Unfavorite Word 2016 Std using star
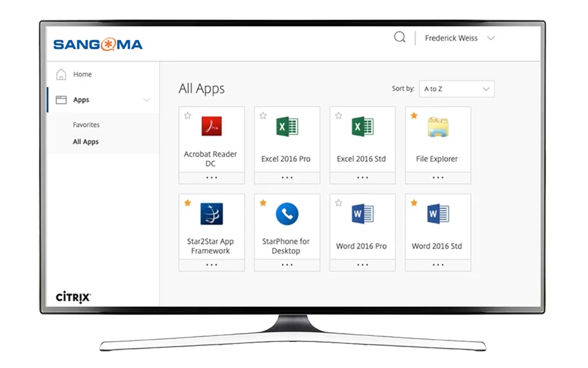This screenshot has height=368, width=588. (414, 203)
